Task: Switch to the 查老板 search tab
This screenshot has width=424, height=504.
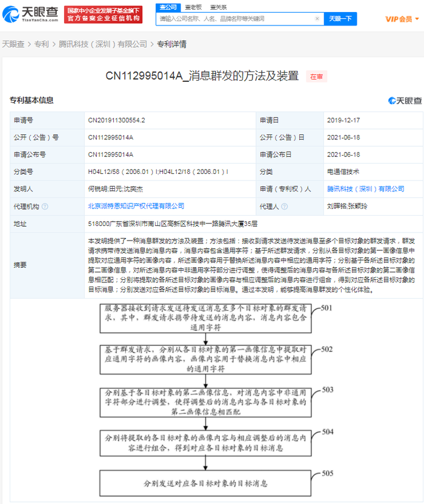Action: pyautogui.click(x=193, y=7)
